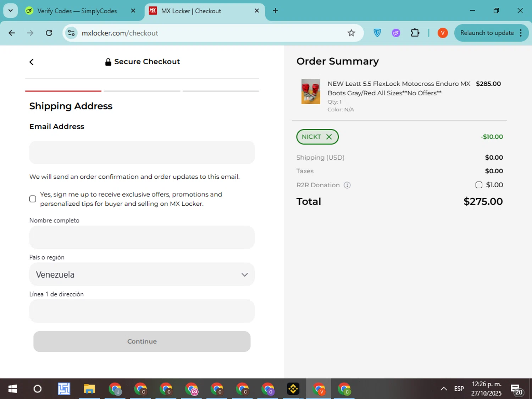532x399 pixels.
Task: Open Chrome three-dot menu
Action: pyautogui.click(x=521, y=33)
